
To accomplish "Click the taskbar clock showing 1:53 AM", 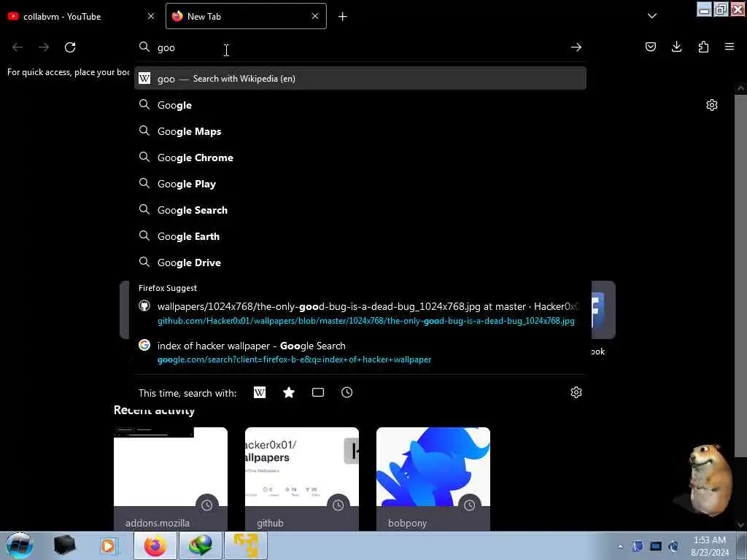I will (710, 546).
